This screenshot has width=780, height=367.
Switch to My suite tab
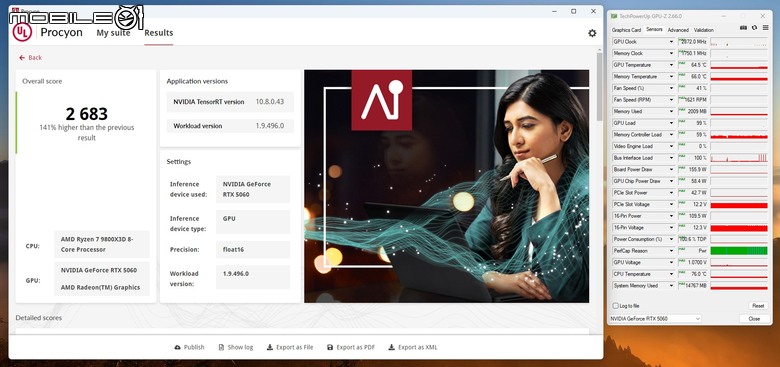click(113, 33)
